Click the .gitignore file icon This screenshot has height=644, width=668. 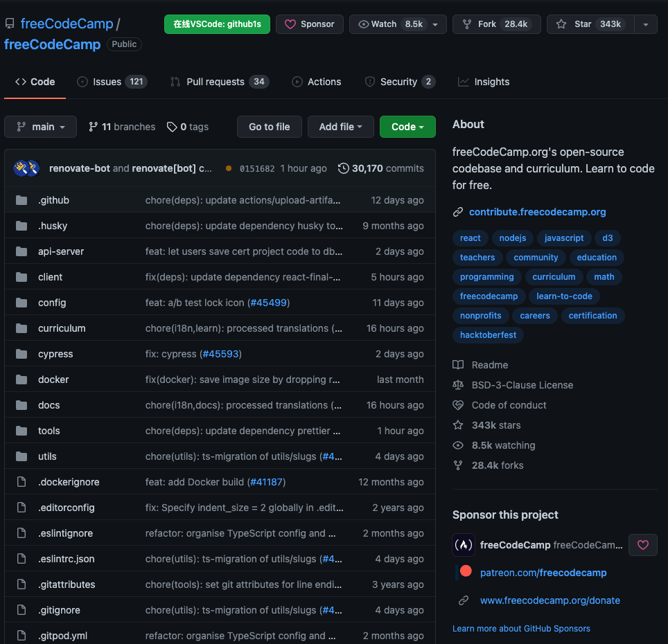point(21,610)
